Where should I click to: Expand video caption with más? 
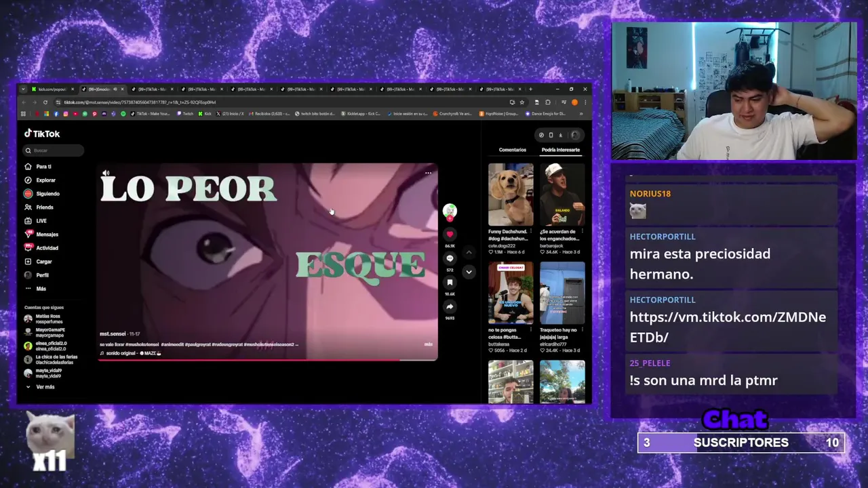click(428, 344)
